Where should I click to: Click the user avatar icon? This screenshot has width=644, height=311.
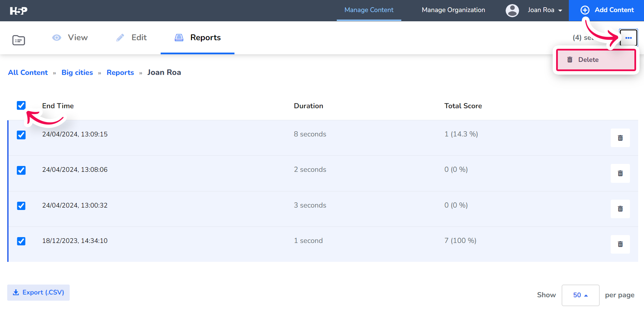pos(512,10)
